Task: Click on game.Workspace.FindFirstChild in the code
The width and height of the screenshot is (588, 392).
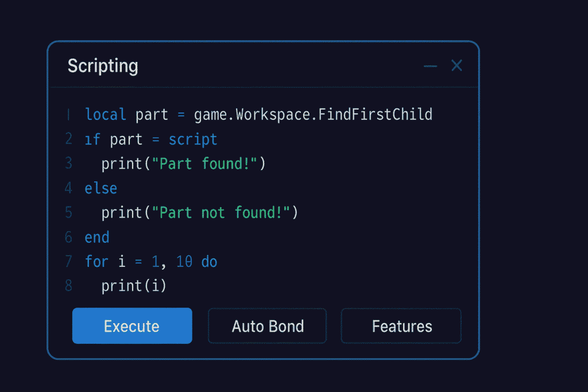Action: [313, 115]
